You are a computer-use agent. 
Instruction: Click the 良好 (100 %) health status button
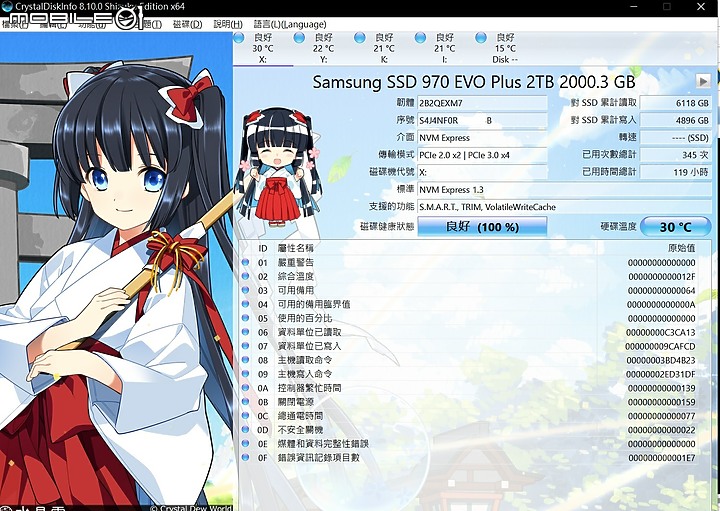482,227
